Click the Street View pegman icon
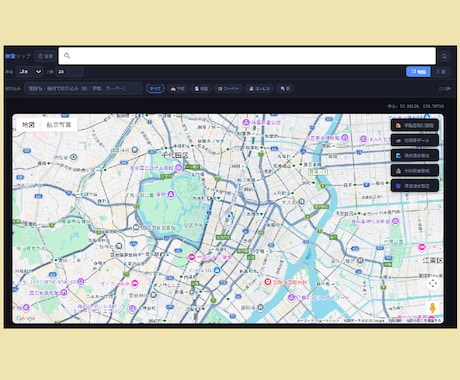The height and width of the screenshot is (380, 460). pos(433,308)
